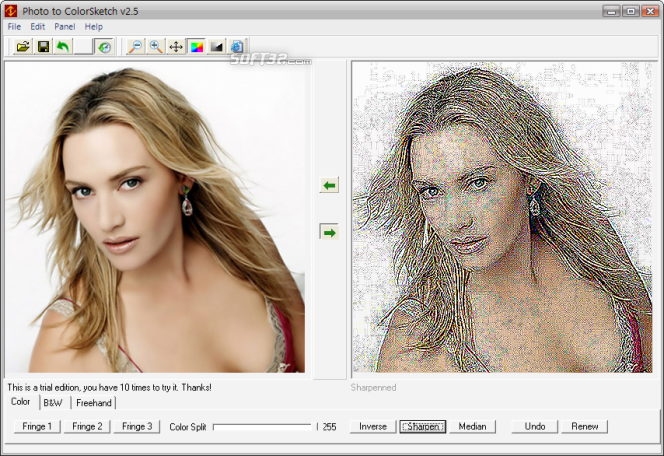Click the Undo button

[x=535, y=426]
